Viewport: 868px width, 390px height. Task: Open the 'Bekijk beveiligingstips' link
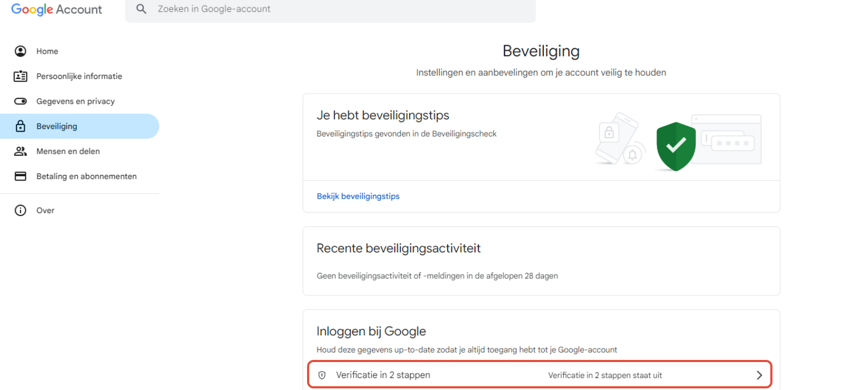pyautogui.click(x=358, y=196)
